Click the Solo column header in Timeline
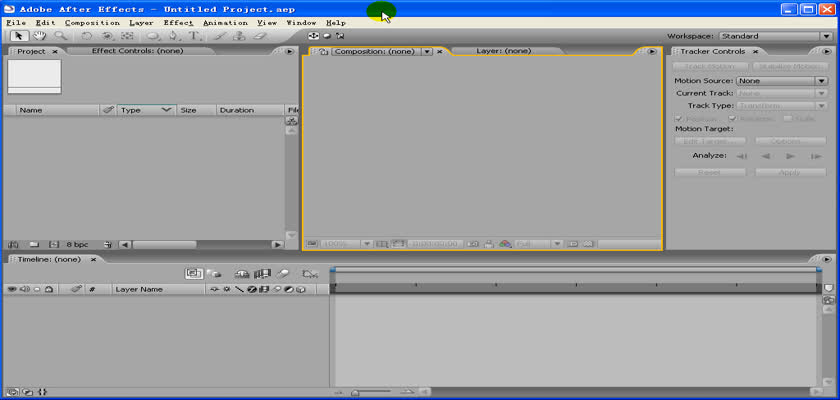The image size is (840, 400). click(37, 289)
